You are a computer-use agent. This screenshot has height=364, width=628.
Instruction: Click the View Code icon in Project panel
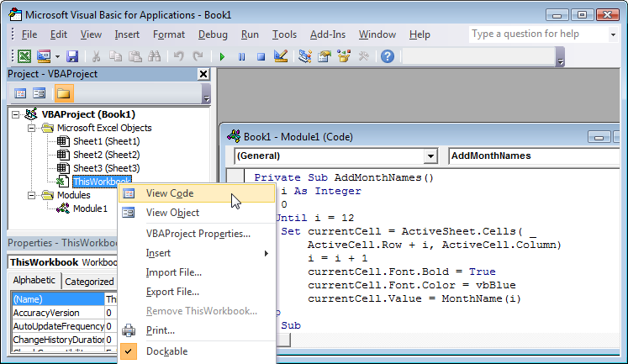(20, 93)
